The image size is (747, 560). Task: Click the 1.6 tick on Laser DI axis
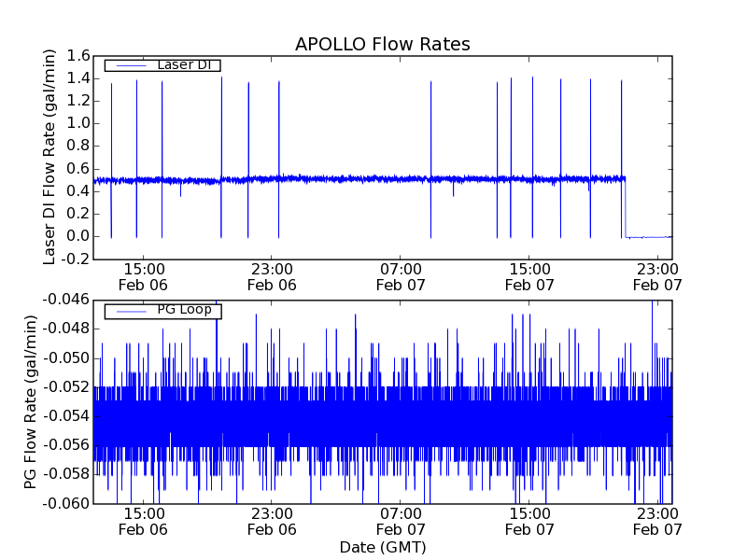77,56
